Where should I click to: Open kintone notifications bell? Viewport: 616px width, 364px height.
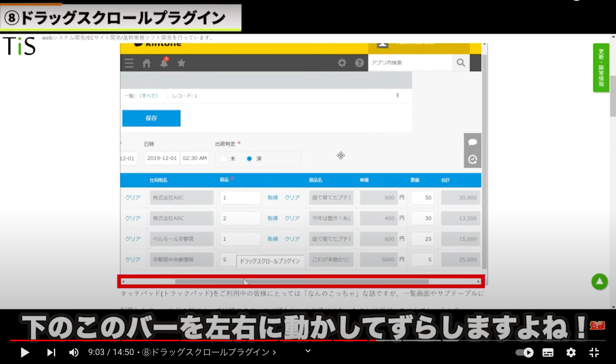[x=164, y=63]
